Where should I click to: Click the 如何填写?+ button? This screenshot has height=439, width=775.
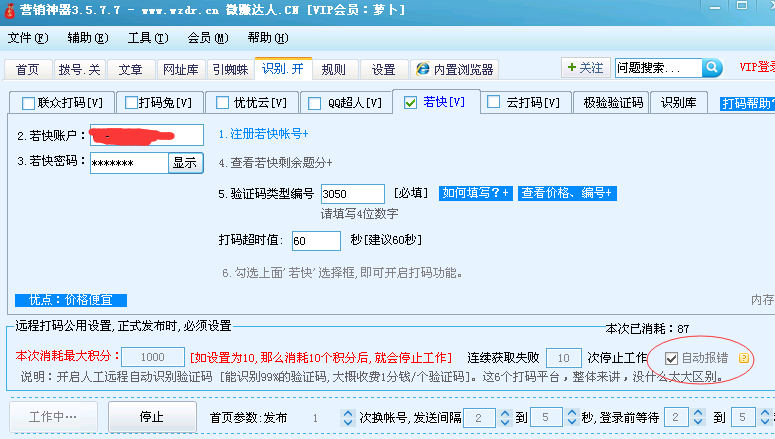475,193
